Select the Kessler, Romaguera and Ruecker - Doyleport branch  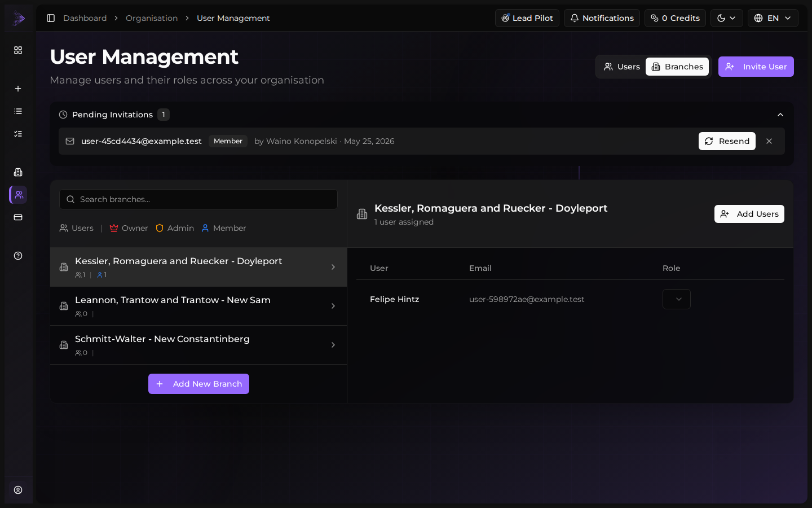198,267
